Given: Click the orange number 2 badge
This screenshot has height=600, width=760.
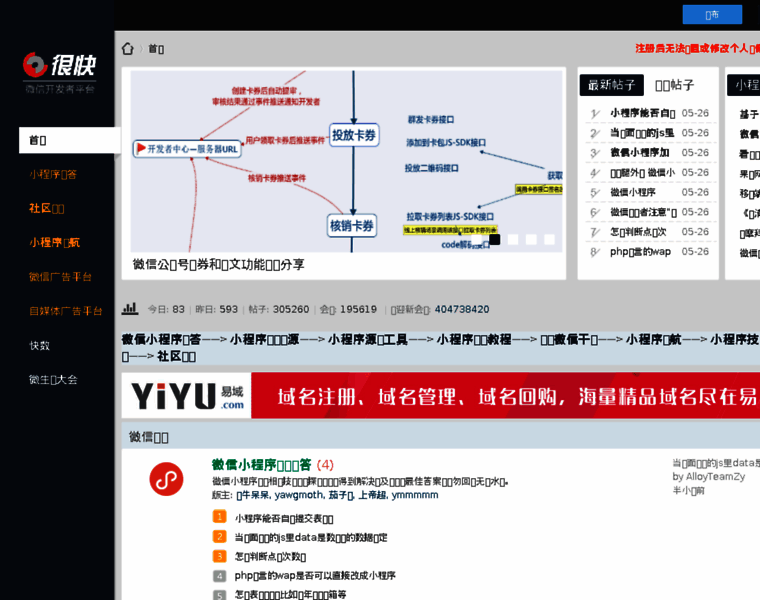Looking at the screenshot, I should [220, 537].
